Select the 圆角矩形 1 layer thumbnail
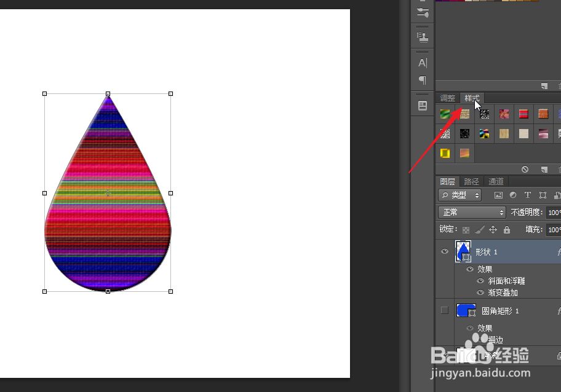The image size is (561, 392). click(x=466, y=310)
